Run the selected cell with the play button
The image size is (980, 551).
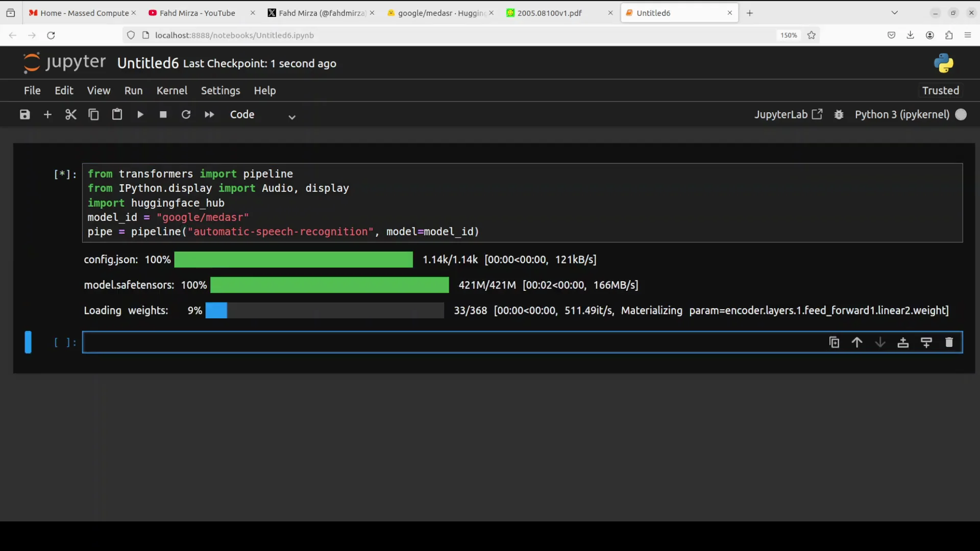tap(140, 114)
